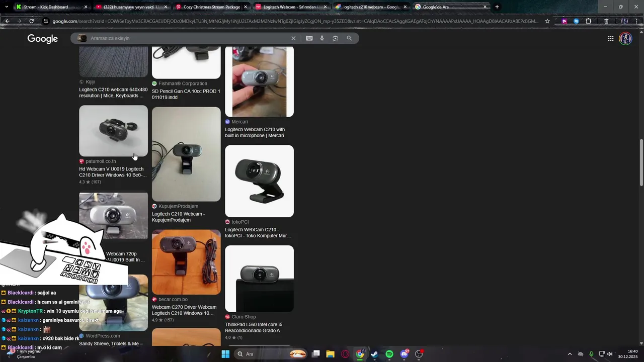Go back to the previous page

(x=7, y=21)
